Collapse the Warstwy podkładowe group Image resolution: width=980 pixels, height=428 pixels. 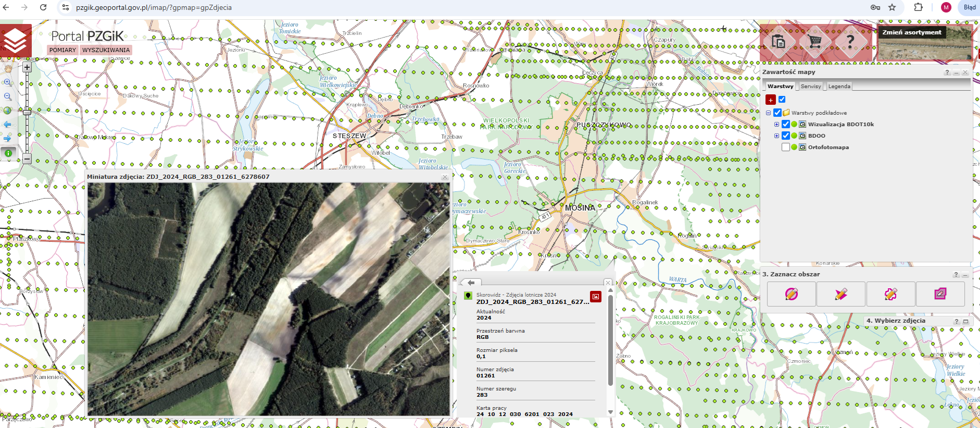(768, 113)
